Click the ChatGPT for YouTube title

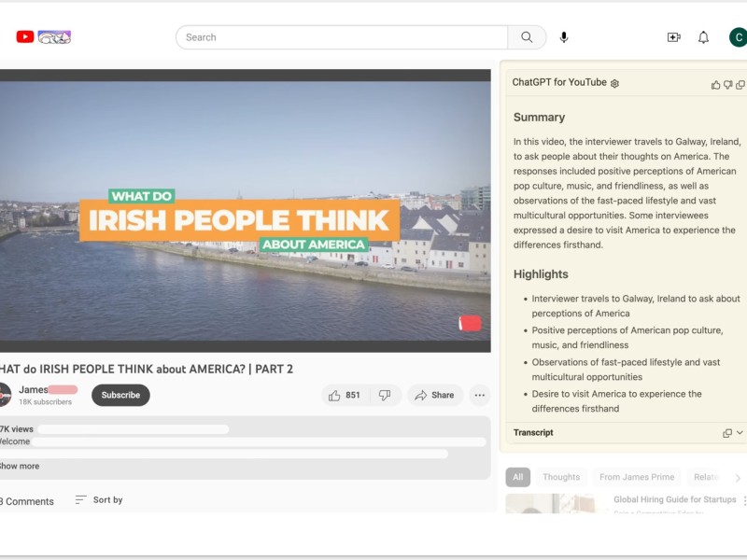(x=559, y=82)
